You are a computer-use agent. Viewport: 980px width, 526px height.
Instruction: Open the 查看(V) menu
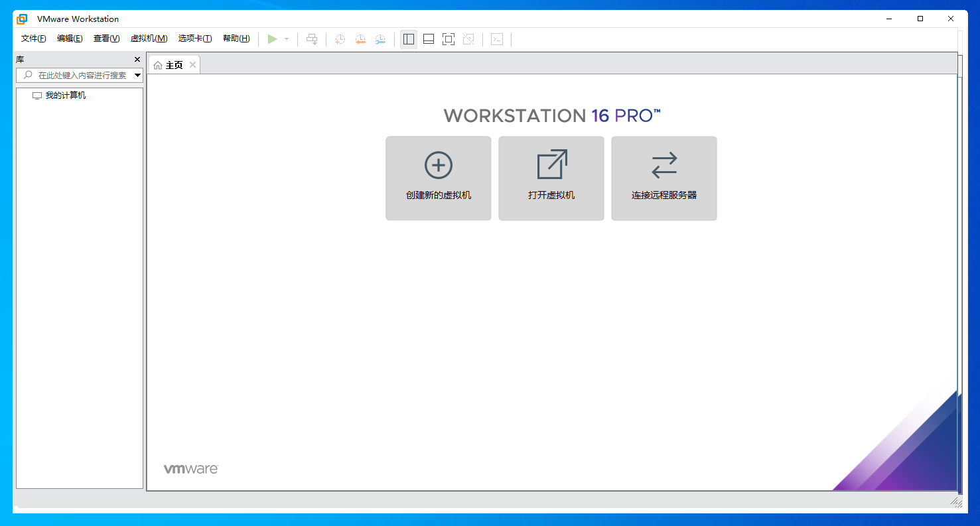point(106,38)
